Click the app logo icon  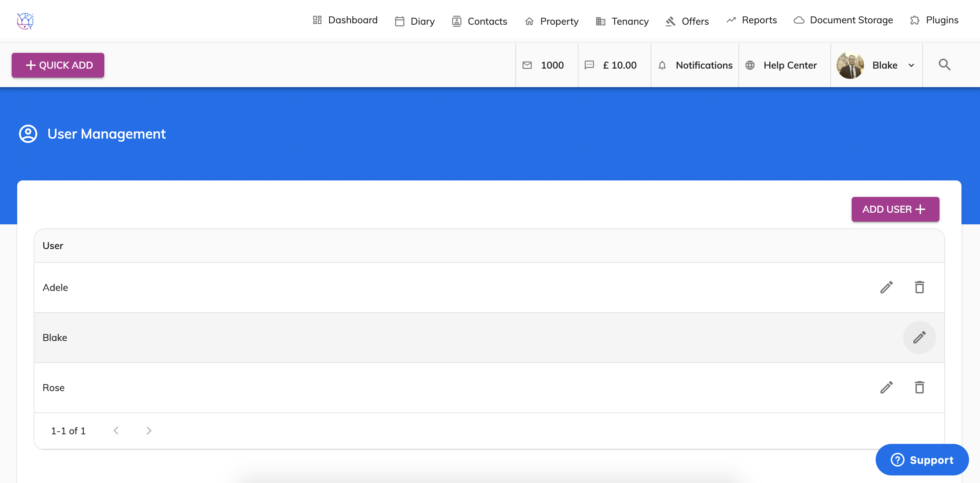[x=25, y=21]
